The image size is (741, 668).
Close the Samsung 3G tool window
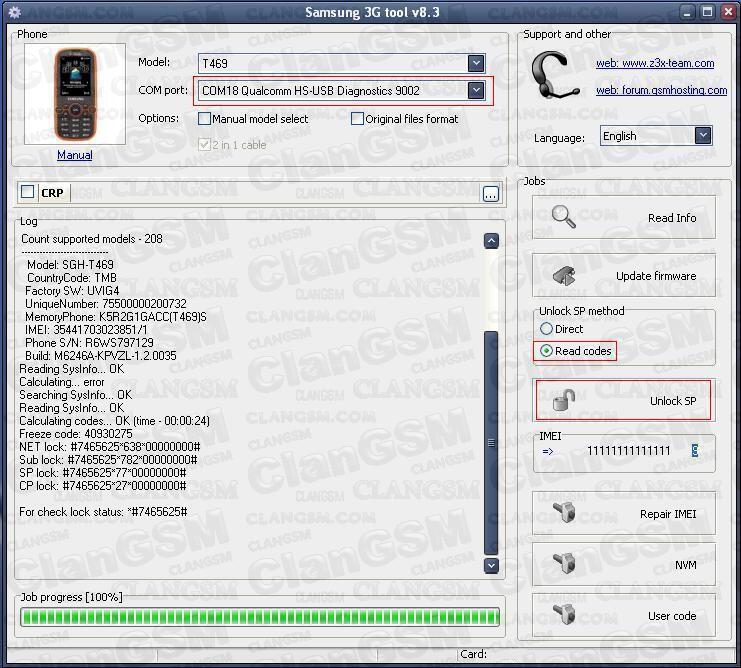point(728,12)
